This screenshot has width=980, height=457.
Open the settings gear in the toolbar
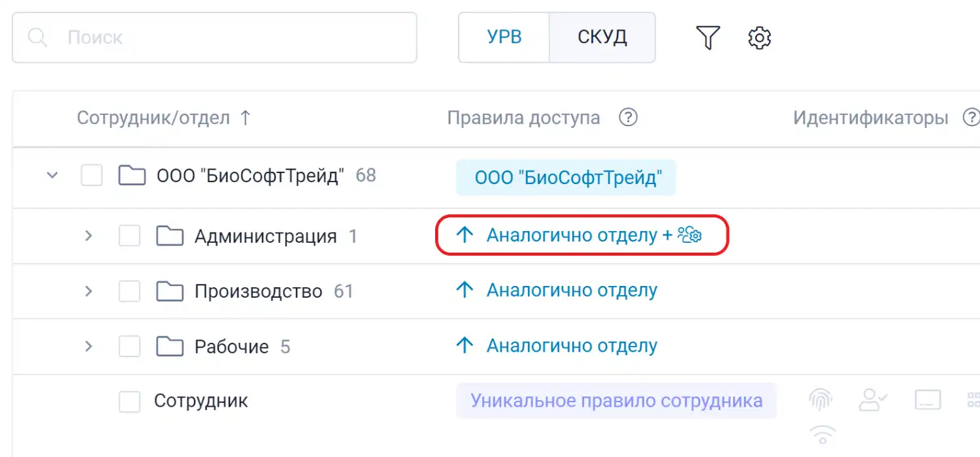click(759, 37)
